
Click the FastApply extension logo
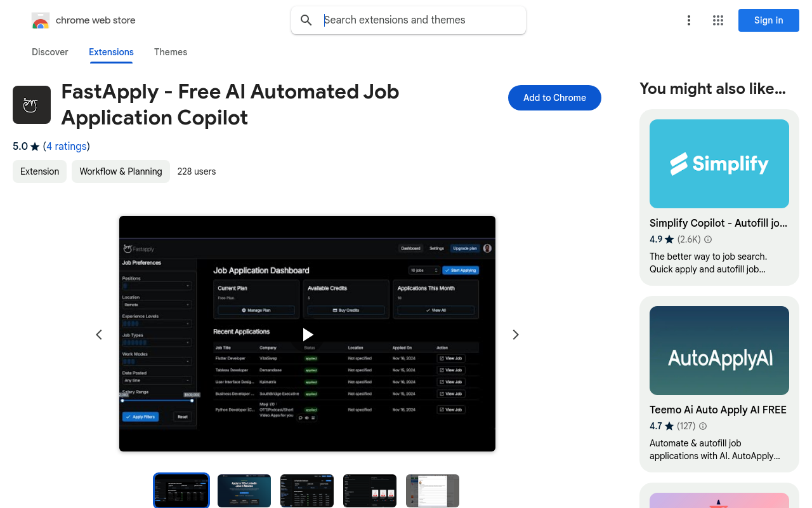[x=32, y=105]
